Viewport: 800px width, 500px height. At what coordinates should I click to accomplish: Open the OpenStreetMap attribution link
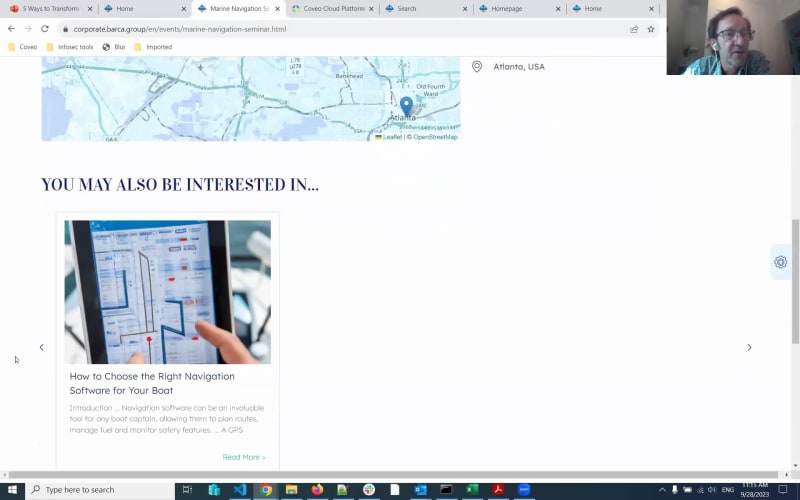(x=435, y=137)
